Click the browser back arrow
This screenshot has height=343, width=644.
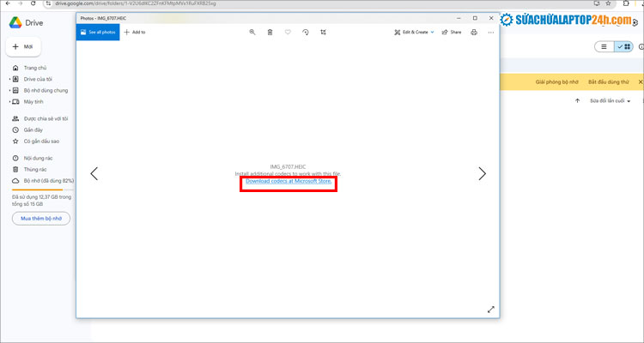8,3
